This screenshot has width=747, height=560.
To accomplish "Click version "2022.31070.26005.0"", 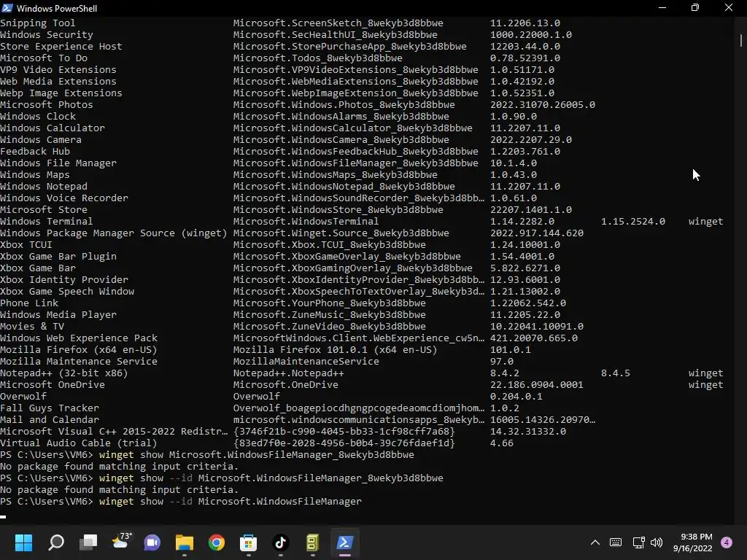I will point(543,105).
